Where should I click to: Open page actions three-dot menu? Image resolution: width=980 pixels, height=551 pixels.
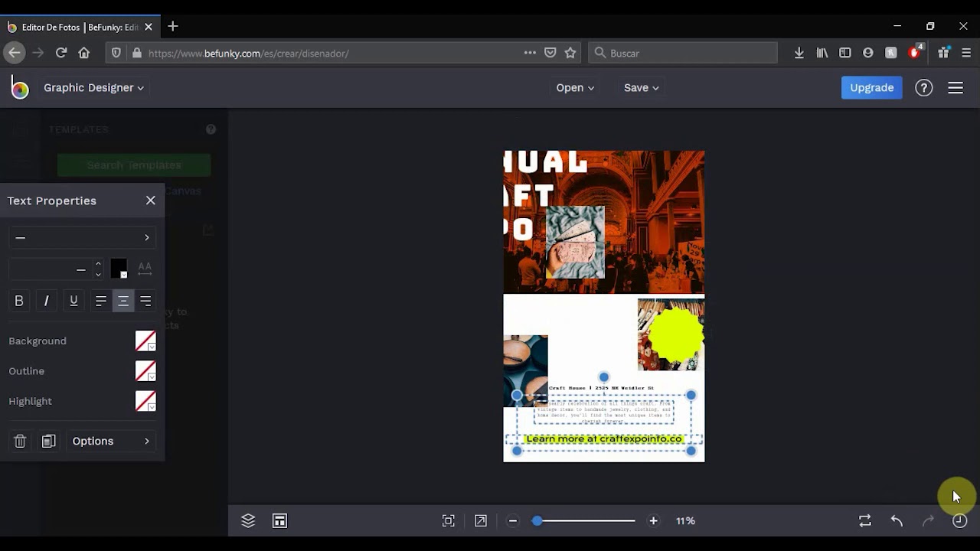point(530,53)
